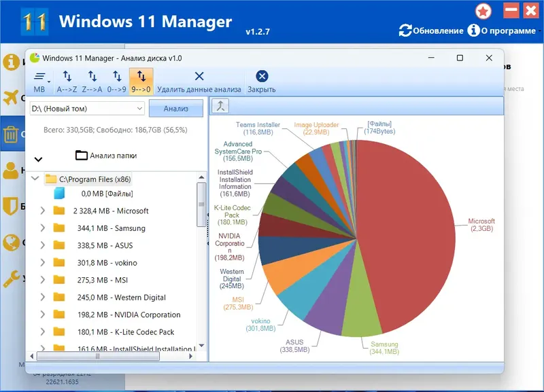Close the analysis with the Закрыть icon

261,79
